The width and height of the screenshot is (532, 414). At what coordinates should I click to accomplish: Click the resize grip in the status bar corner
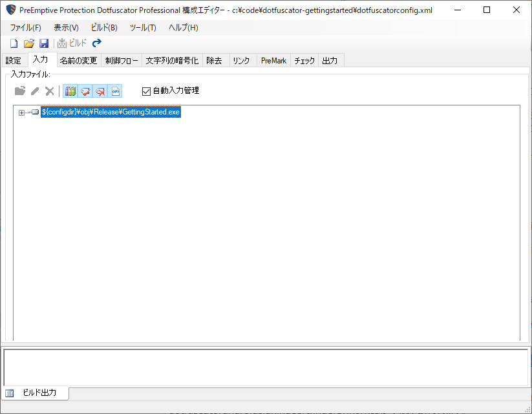point(527,409)
